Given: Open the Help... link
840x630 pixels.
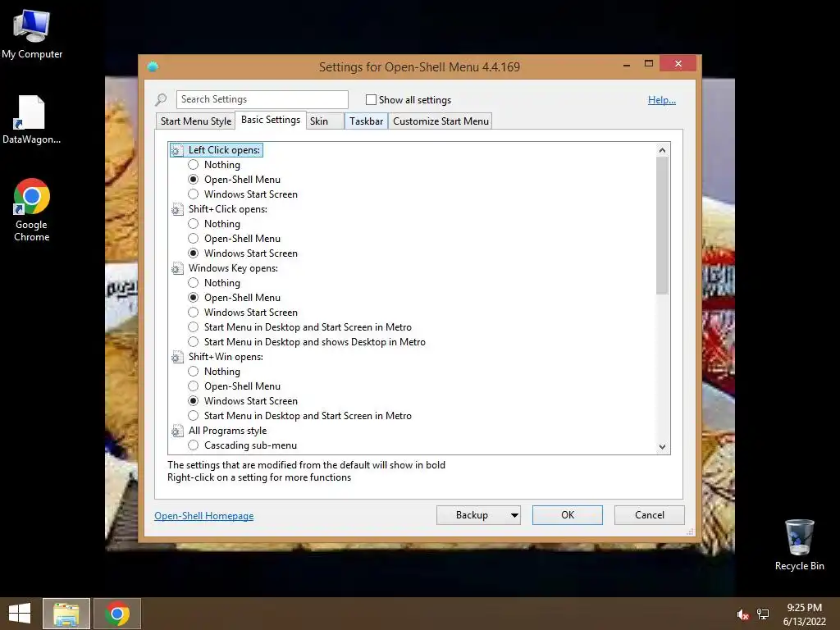Looking at the screenshot, I should (x=662, y=99).
